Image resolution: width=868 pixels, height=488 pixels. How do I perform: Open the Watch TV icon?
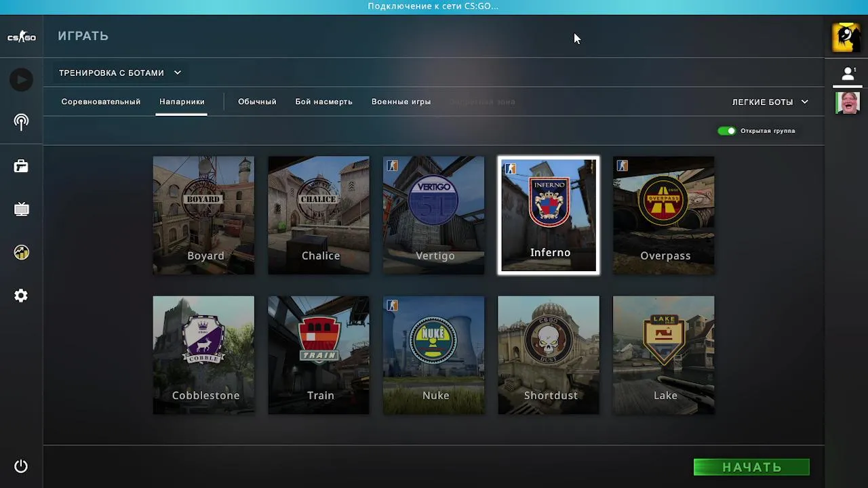point(21,209)
